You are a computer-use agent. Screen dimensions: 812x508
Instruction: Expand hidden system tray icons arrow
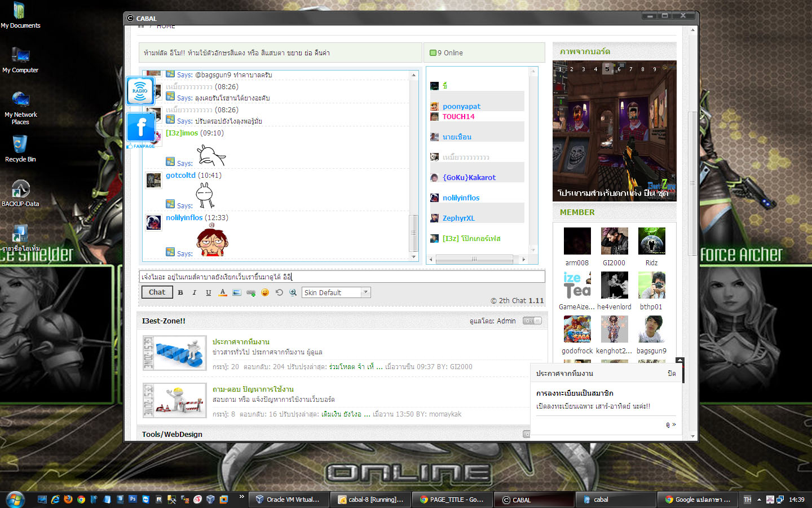point(759,500)
